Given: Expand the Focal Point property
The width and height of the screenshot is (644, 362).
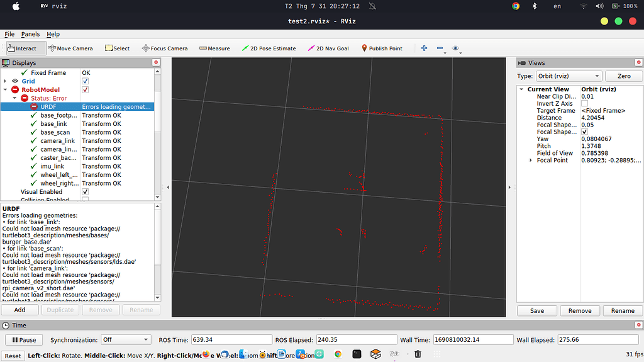Looking at the screenshot, I should pyautogui.click(x=531, y=160).
